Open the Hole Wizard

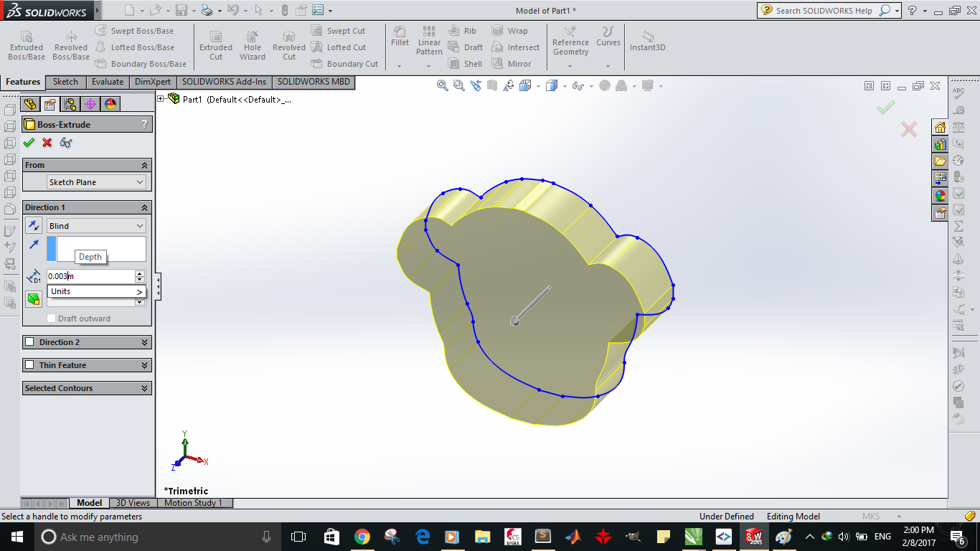click(253, 45)
